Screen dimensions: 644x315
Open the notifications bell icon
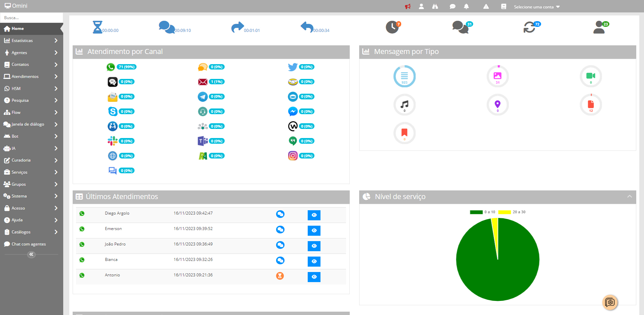466,6
